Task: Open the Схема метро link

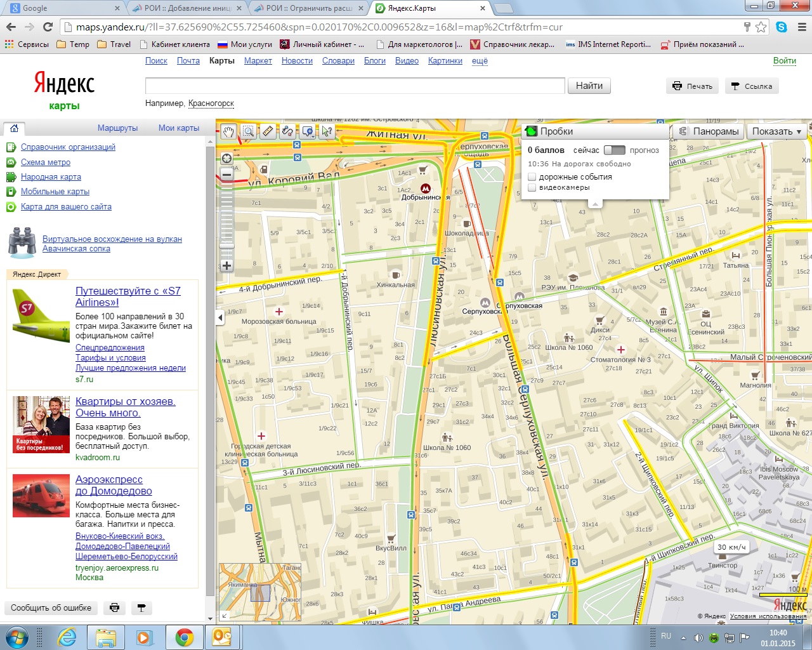Action: click(46, 162)
